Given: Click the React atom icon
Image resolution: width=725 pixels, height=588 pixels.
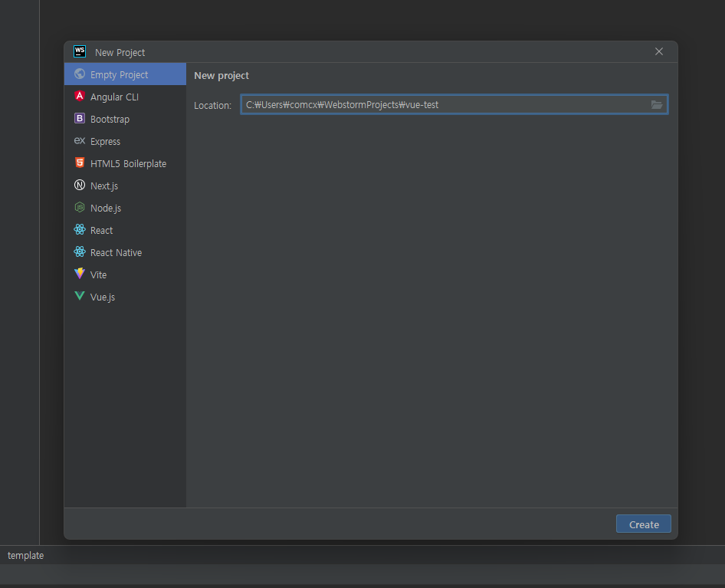Looking at the screenshot, I should point(80,229).
